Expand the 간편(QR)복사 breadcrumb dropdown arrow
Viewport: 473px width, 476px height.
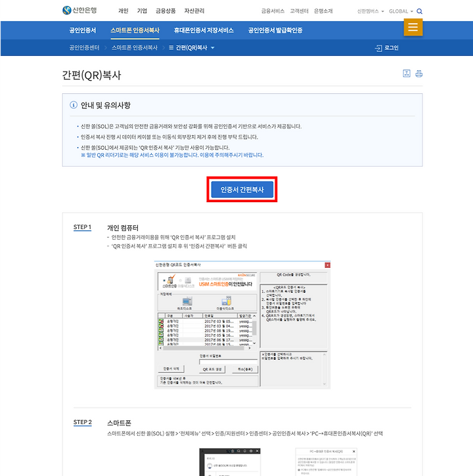(x=213, y=48)
